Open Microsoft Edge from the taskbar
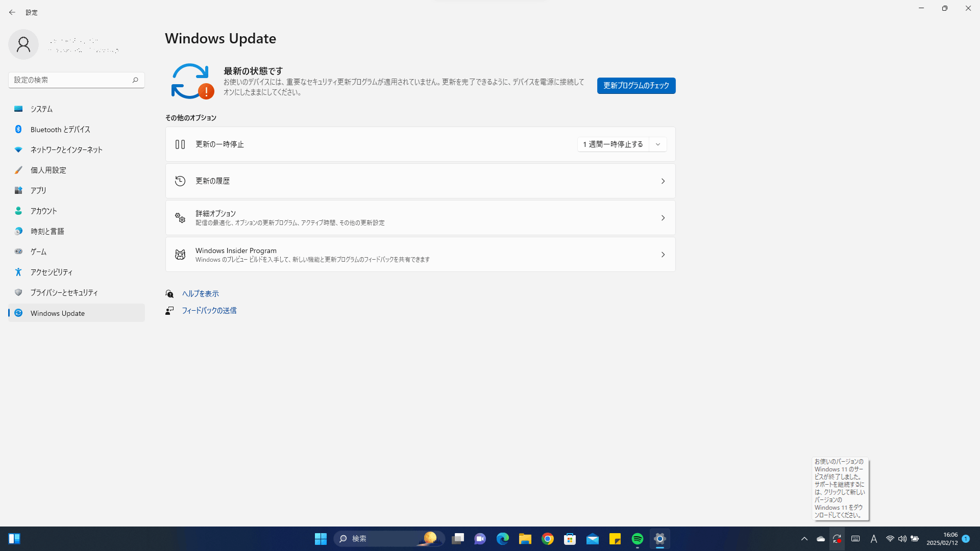The height and width of the screenshot is (551, 980). pyautogui.click(x=503, y=539)
